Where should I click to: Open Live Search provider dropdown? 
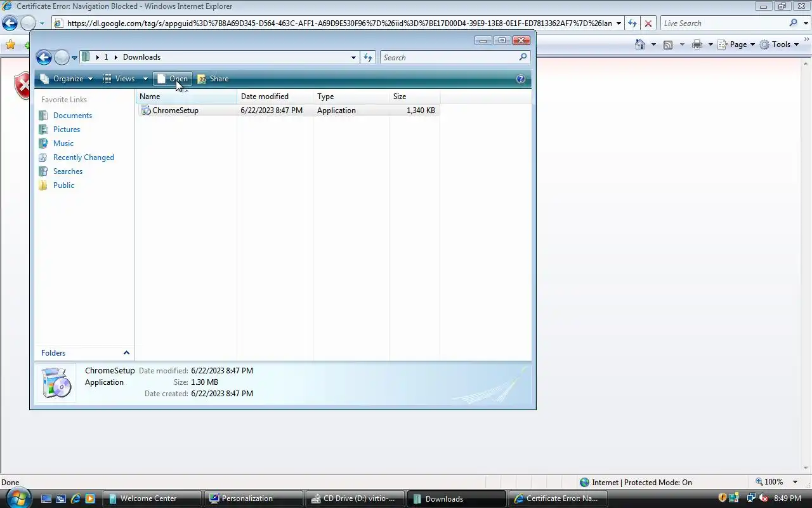804,23
